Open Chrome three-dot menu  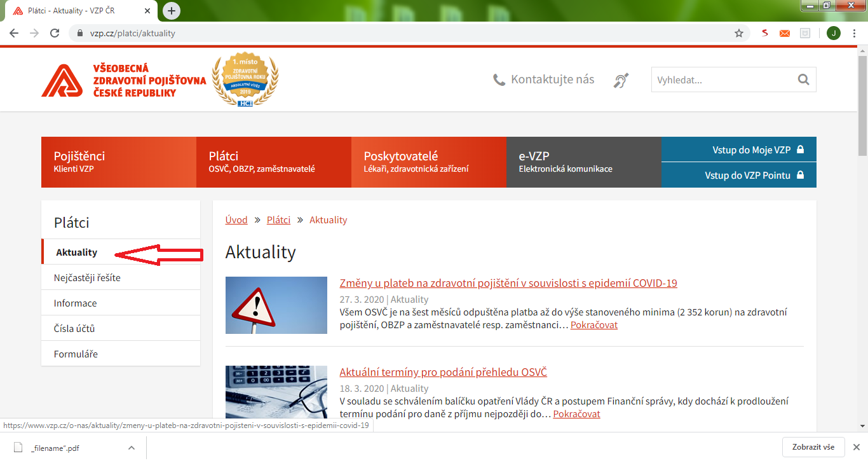[855, 33]
